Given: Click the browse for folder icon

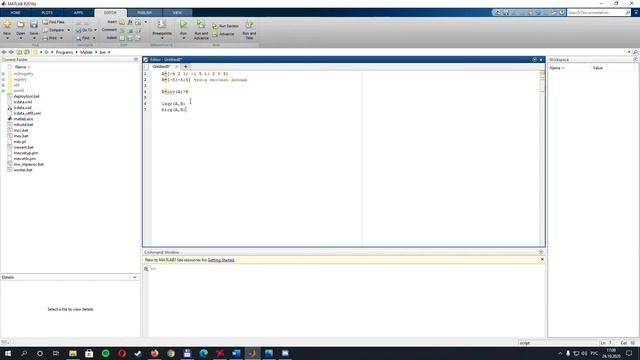Looking at the screenshot, I should (27, 52).
